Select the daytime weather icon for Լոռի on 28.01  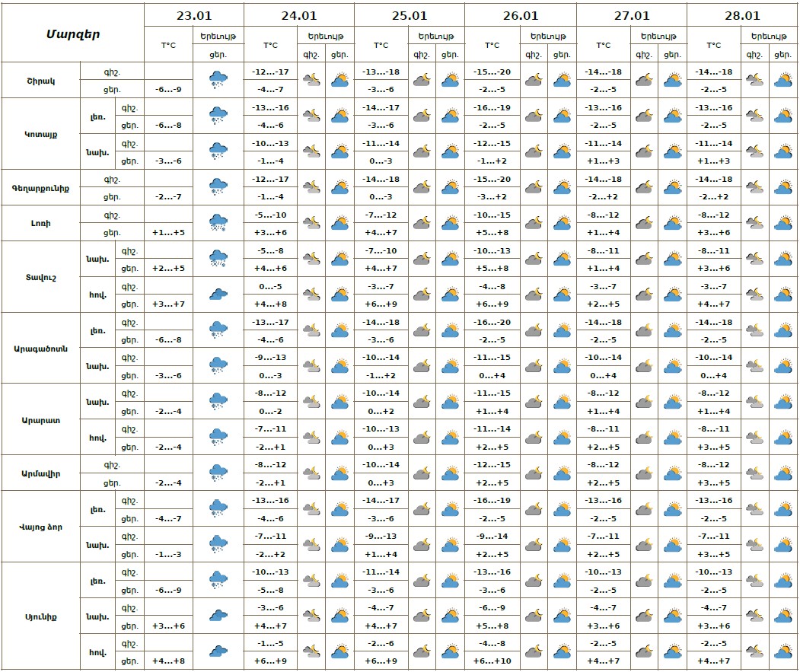(782, 222)
